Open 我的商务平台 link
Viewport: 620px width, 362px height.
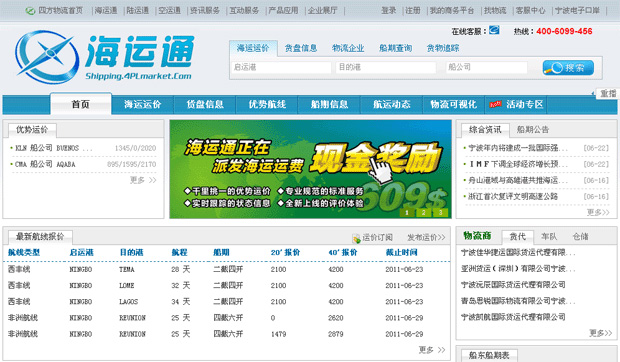coord(452,11)
